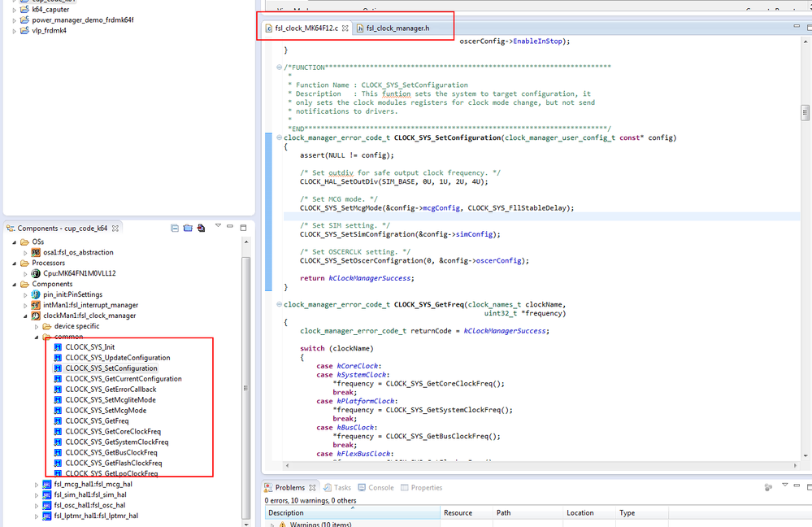812x527 pixels.
Task: Select intMan1:fsl_interrupt_manager component icon
Action: (x=36, y=305)
